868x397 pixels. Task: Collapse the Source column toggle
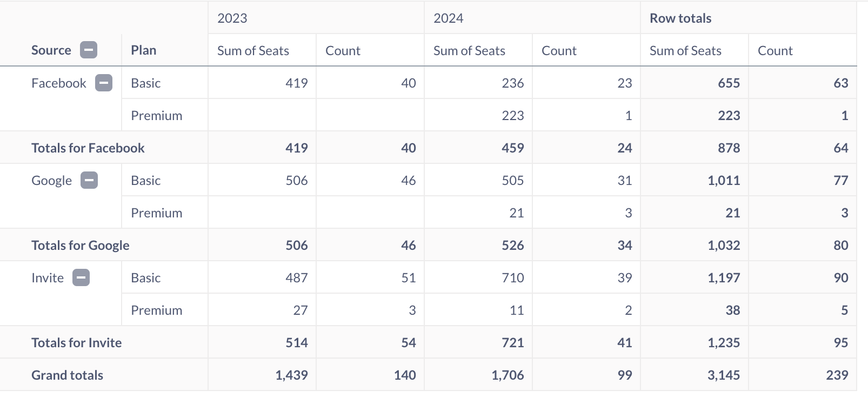(89, 50)
